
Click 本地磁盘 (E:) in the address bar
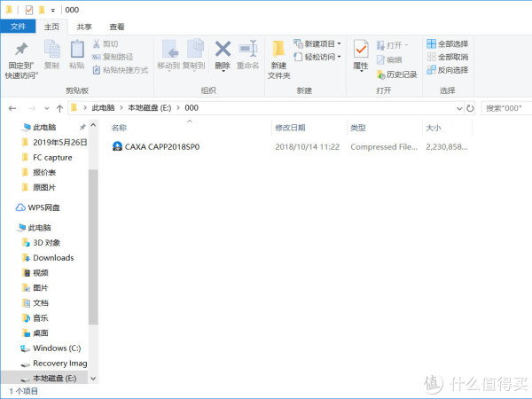pos(149,108)
